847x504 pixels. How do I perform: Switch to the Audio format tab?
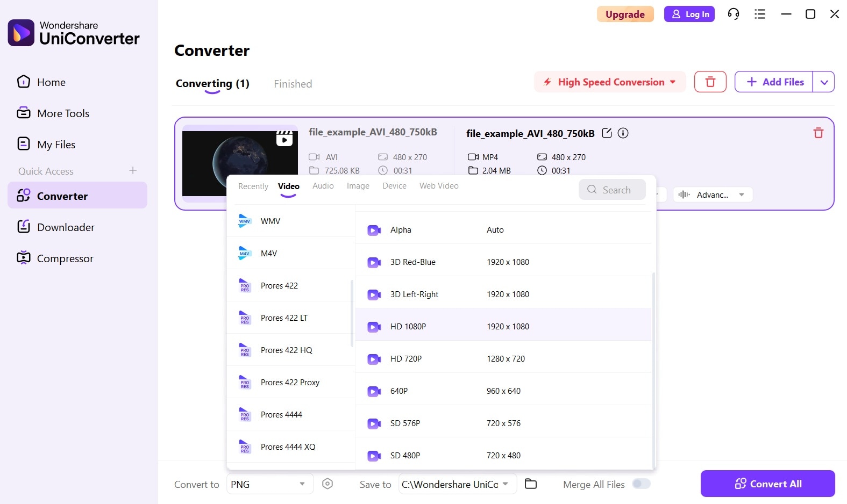coord(323,186)
